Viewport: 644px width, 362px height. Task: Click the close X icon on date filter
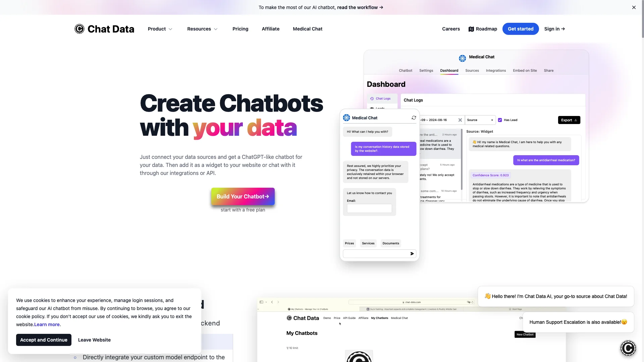tap(460, 120)
